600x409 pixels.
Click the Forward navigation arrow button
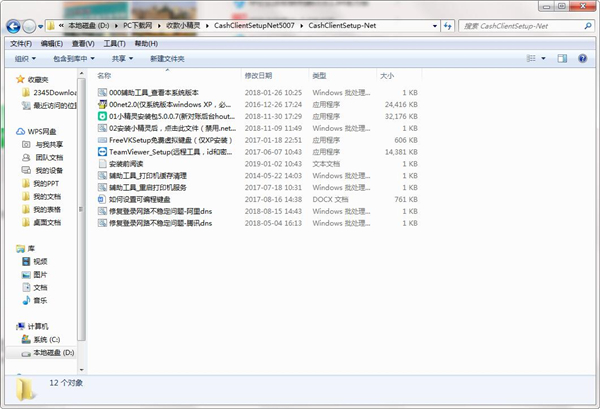pyautogui.click(x=29, y=26)
